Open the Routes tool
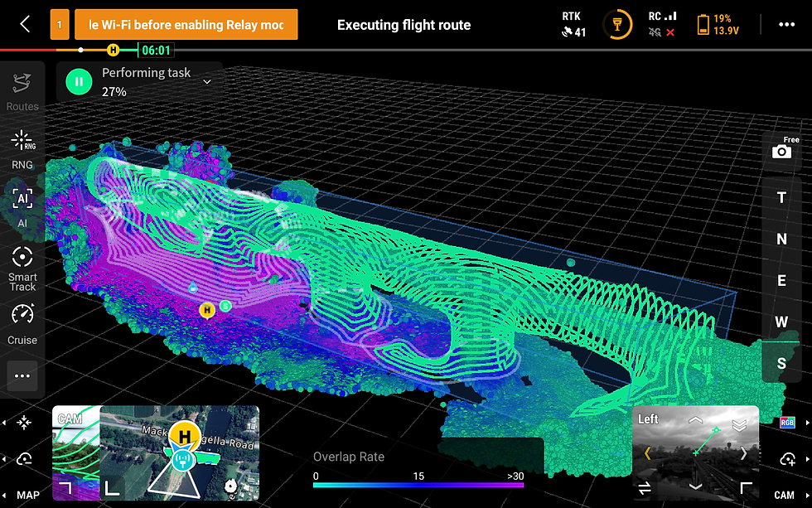 coord(22,92)
